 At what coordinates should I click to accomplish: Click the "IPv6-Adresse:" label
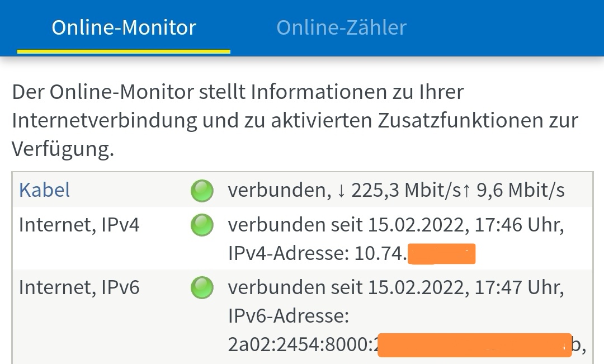[x=289, y=317]
